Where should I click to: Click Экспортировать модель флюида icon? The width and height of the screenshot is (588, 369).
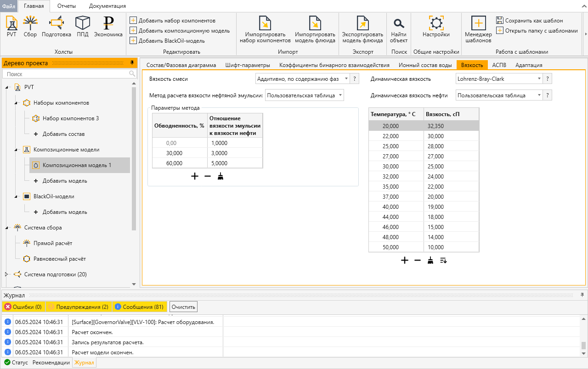tap(363, 23)
